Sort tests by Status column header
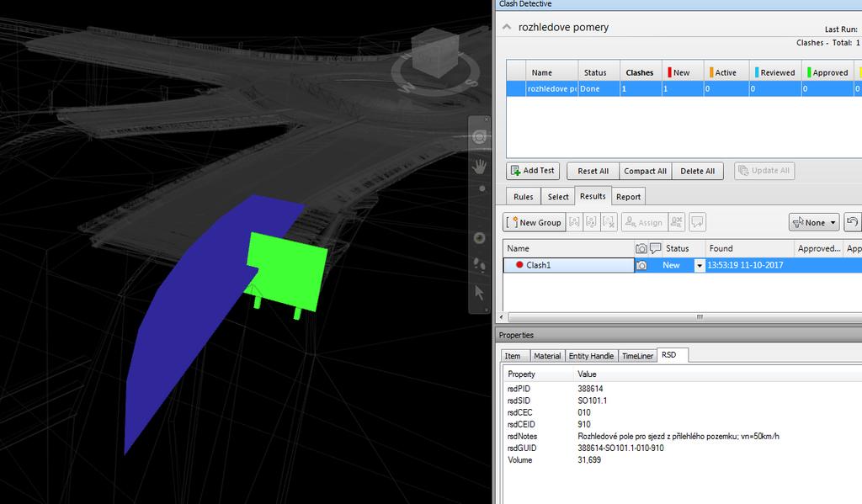The image size is (862, 504). point(599,72)
